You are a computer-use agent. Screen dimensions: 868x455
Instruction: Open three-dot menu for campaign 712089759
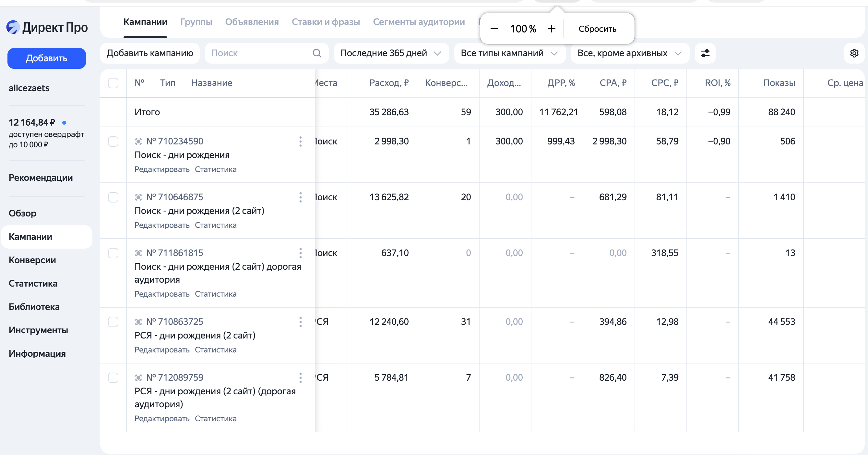point(300,377)
